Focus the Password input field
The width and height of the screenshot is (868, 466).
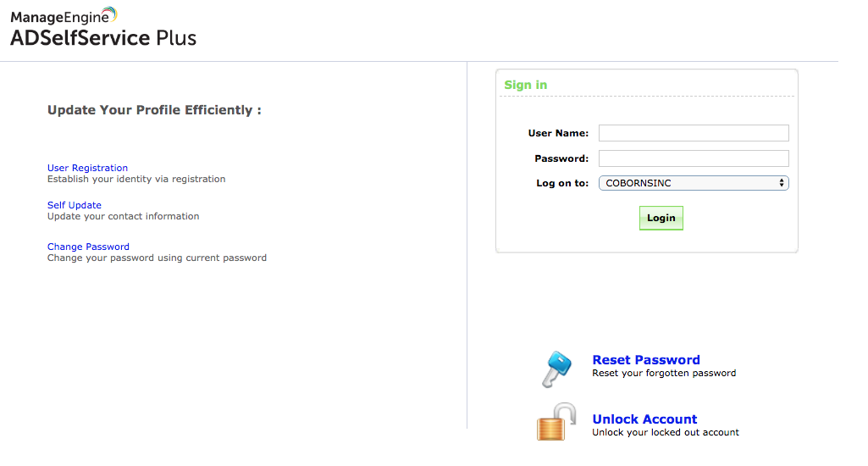click(x=694, y=158)
